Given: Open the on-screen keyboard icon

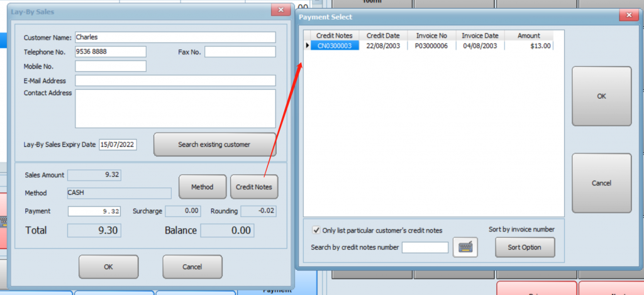Looking at the screenshot, I should tap(465, 247).
